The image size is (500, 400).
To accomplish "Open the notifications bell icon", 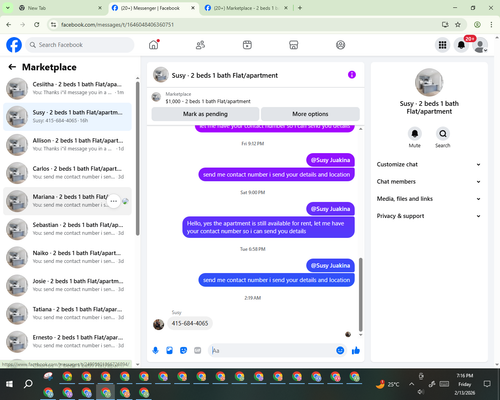I will tap(461, 45).
